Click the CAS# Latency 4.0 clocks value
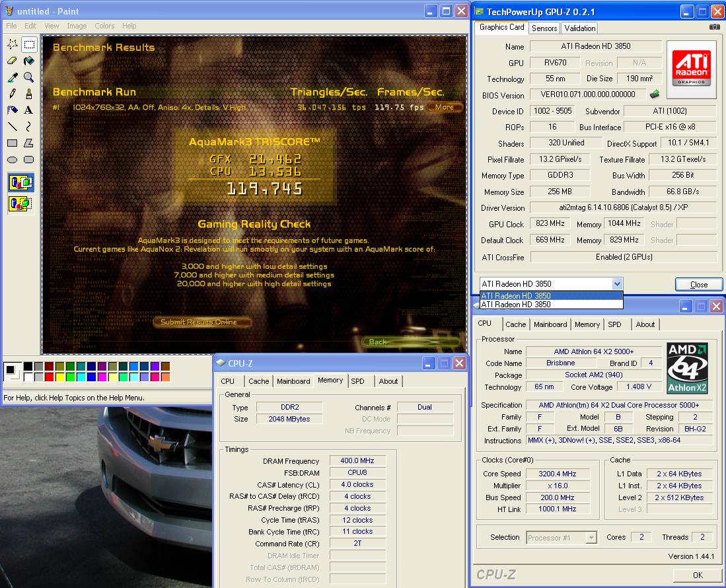The image size is (726, 588). coord(357,484)
